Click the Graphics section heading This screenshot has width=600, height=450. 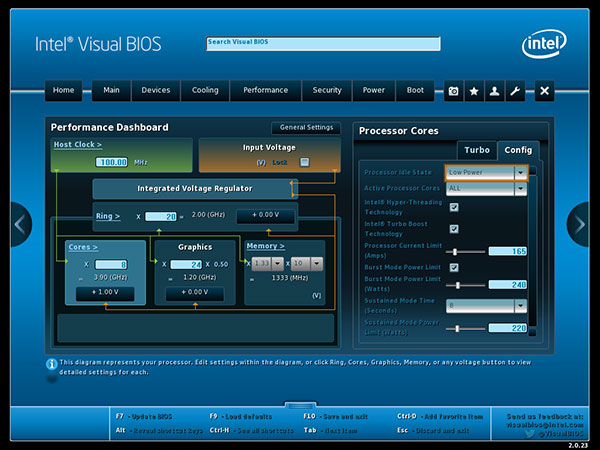tap(195, 247)
